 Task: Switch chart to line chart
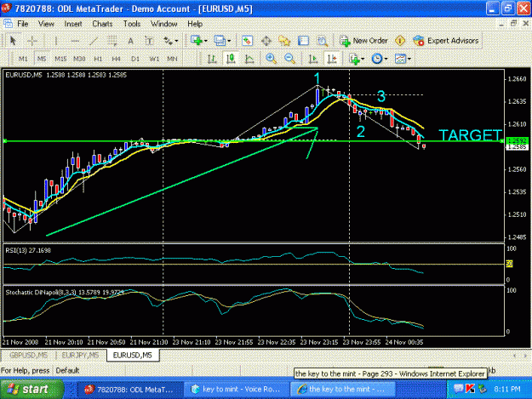click(x=249, y=59)
